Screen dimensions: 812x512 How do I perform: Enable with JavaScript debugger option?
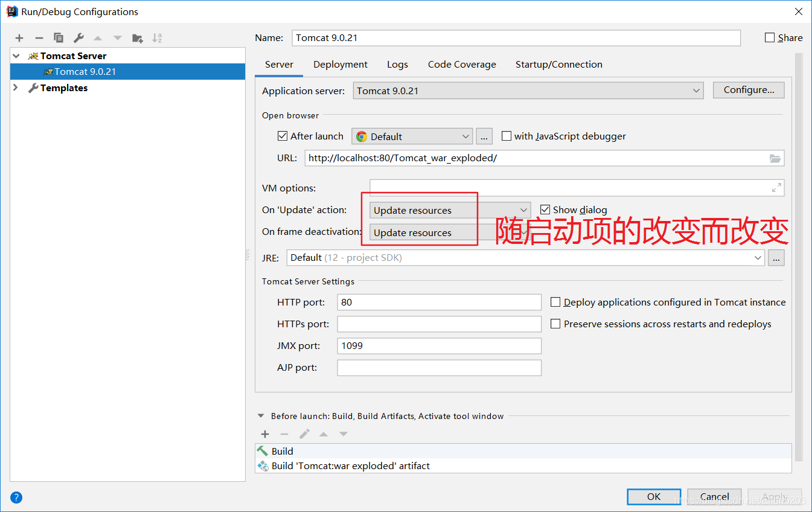(507, 136)
